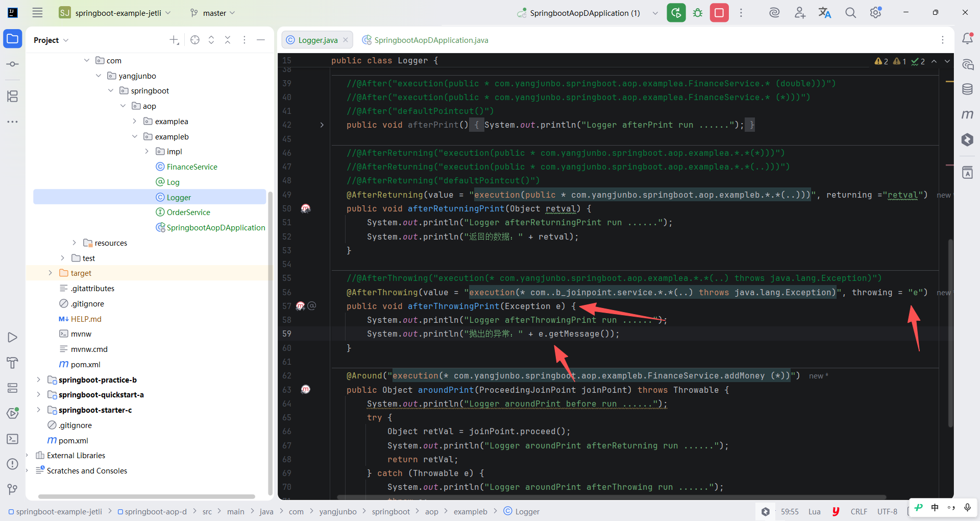Open the Notifications bell
Image resolution: width=980 pixels, height=521 pixels.
(967, 38)
